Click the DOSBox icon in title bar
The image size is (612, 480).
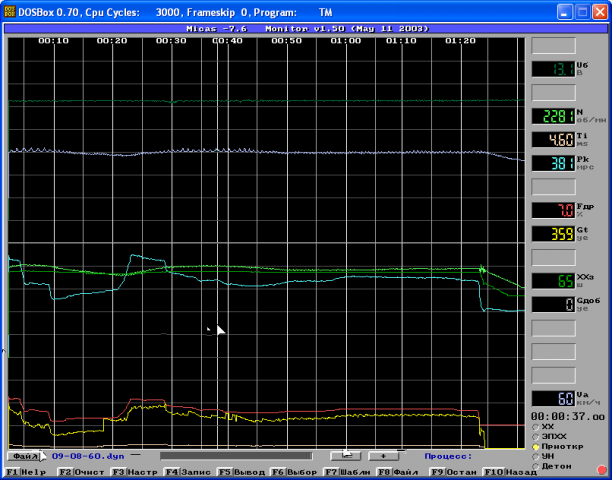pos(10,11)
